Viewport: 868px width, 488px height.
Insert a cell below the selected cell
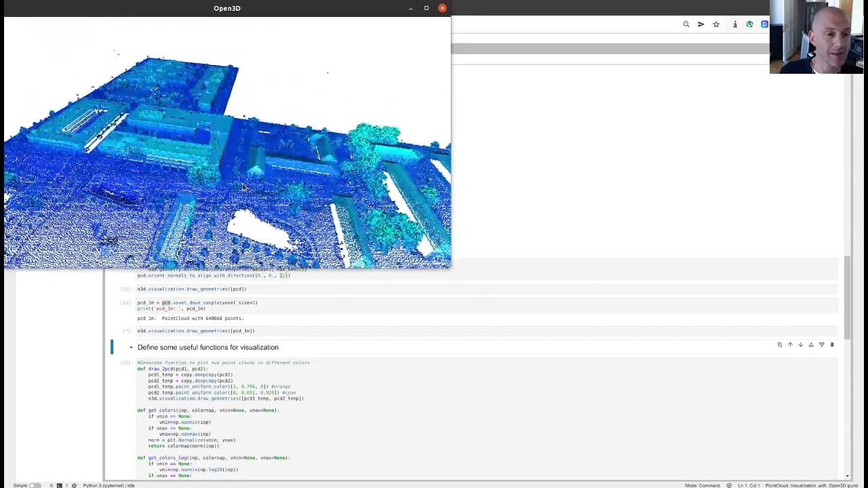pos(821,345)
